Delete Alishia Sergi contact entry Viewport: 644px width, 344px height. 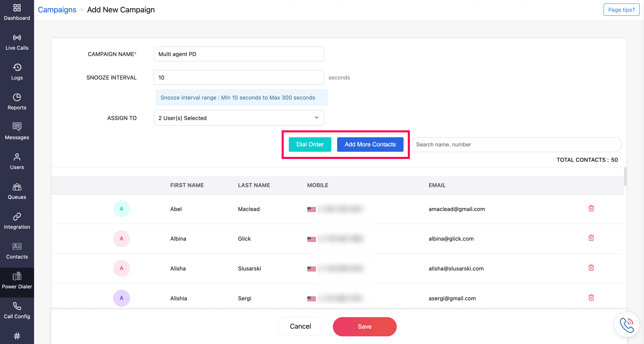point(591,298)
